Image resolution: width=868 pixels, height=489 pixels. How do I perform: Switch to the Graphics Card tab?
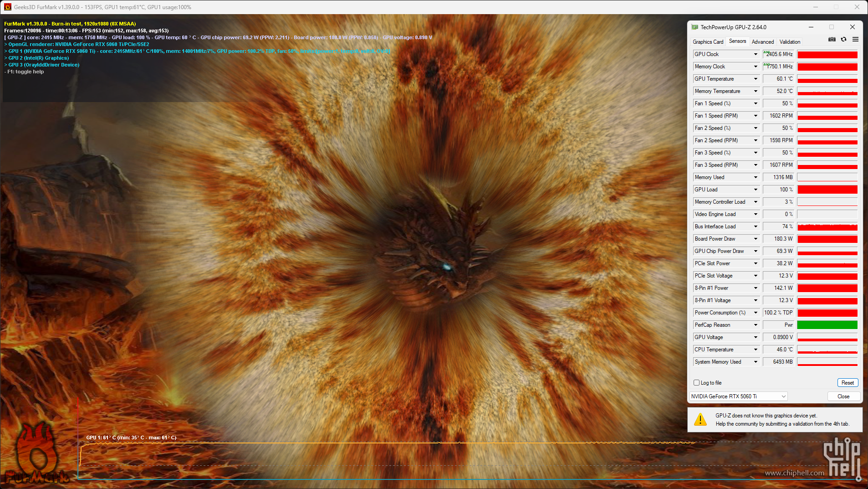(x=708, y=41)
